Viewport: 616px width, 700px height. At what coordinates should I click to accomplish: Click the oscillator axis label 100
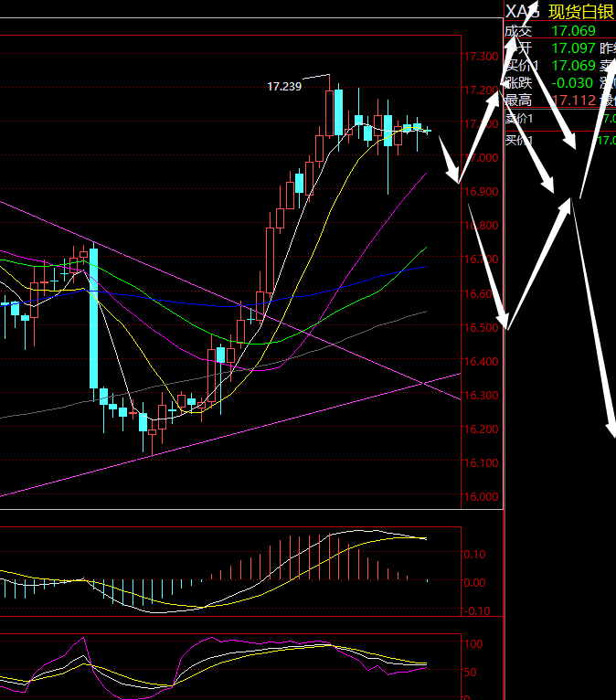click(473, 644)
